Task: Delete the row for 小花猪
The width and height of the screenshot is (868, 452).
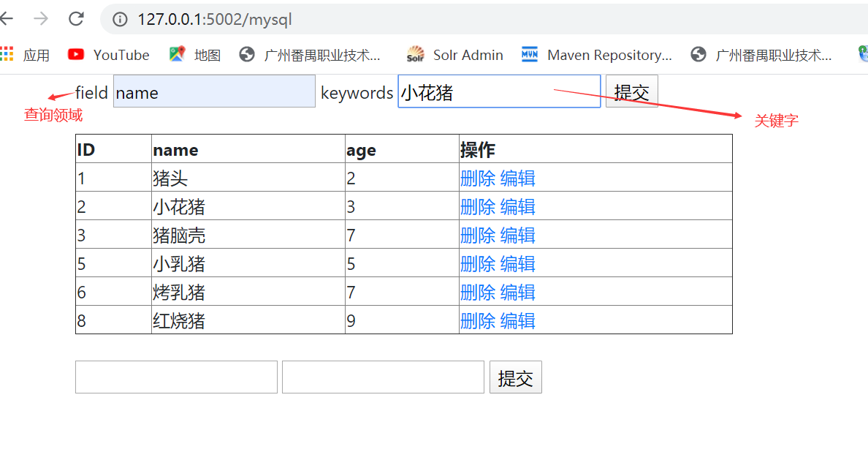Action: 477,206
